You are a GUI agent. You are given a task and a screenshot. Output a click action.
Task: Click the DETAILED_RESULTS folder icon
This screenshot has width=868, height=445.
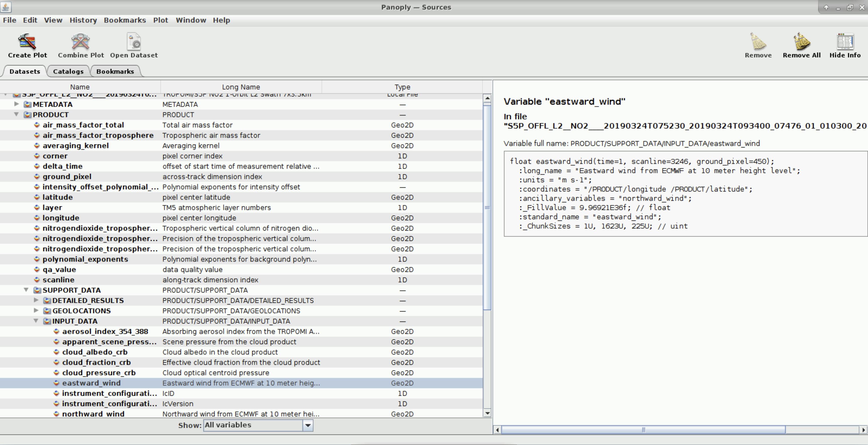pyautogui.click(x=47, y=300)
